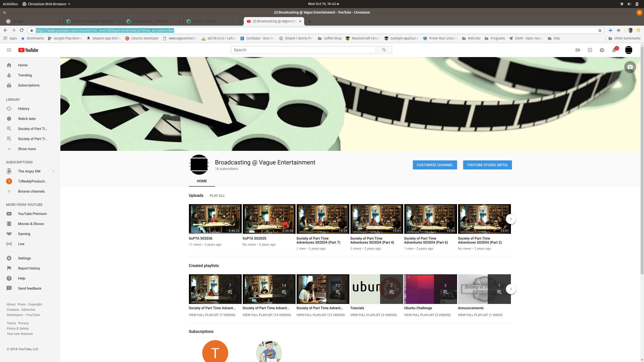Open TJReddyProductions subscription in sidebar
Viewport: 644px width, 362px height.
click(x=30, y=181)
